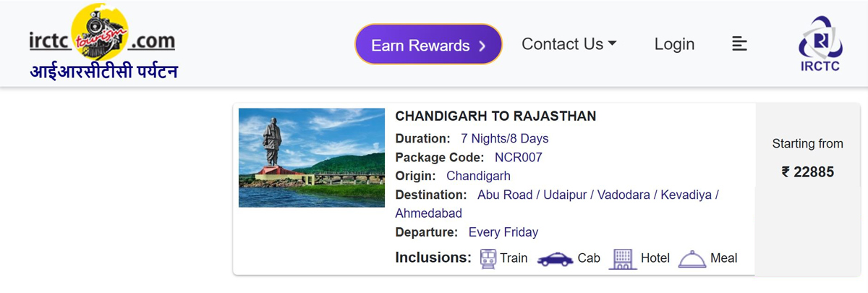868x293 pixels.
Task: Click the package code NCR007
Action: 518,157
